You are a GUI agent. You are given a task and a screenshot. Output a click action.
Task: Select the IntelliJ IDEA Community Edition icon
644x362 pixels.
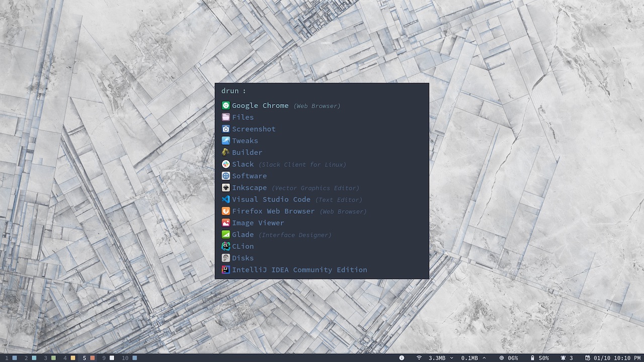coord(225,269)
